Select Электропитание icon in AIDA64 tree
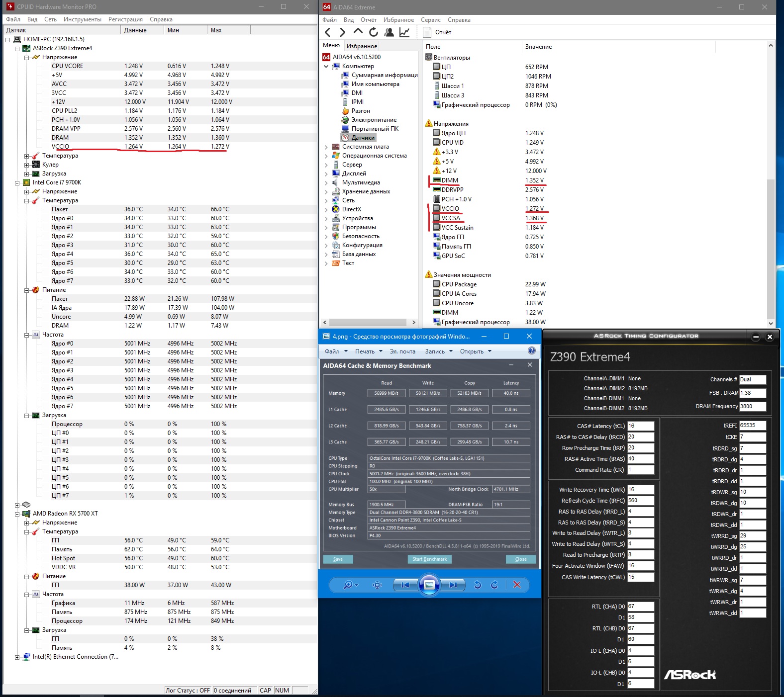784x697 pixels. (x=345, y=120)
